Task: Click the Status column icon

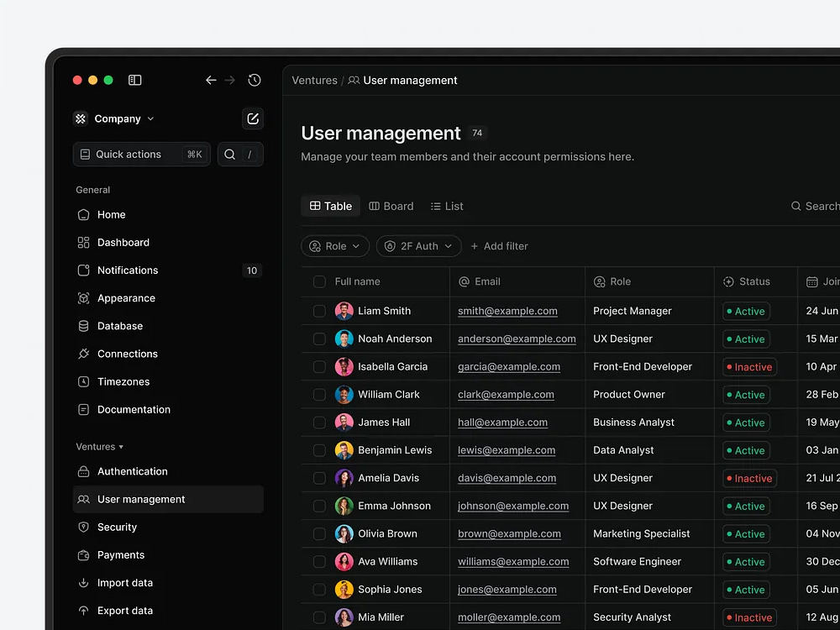Action: tap(728, 281)
